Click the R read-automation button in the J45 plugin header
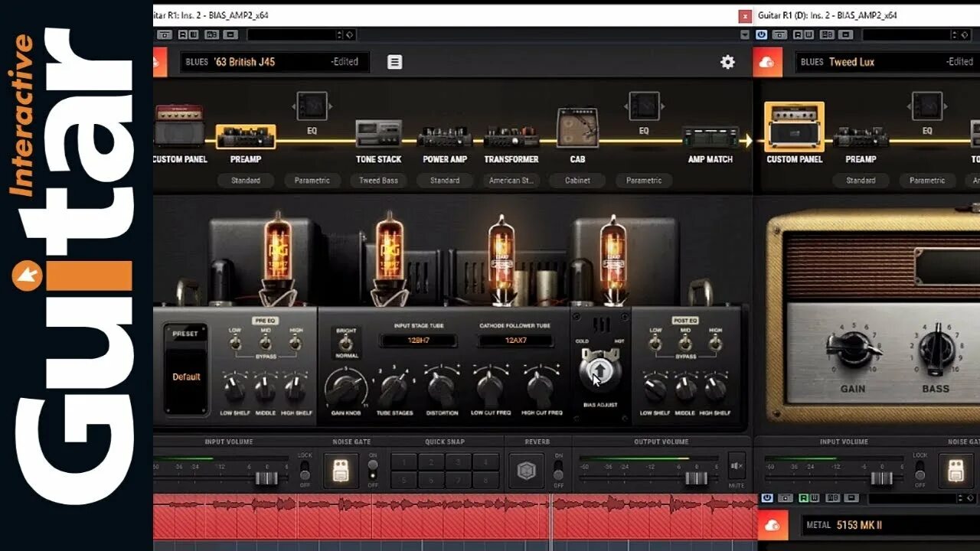 tap(183, 34)
